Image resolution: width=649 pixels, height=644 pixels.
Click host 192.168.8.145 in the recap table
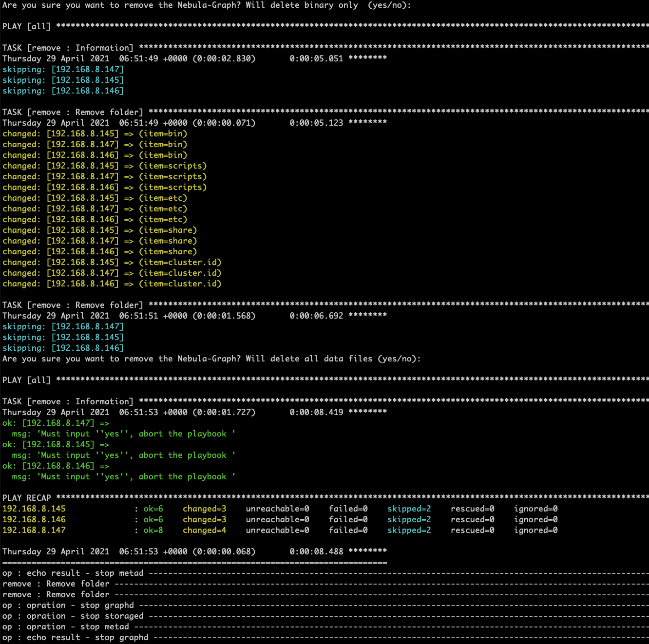click(34, 509)
